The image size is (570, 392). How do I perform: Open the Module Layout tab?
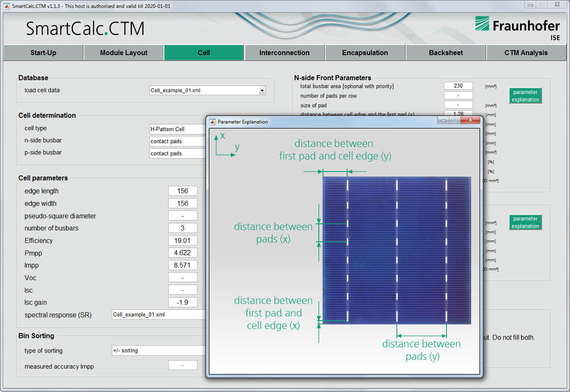click(x=123, y=53)
